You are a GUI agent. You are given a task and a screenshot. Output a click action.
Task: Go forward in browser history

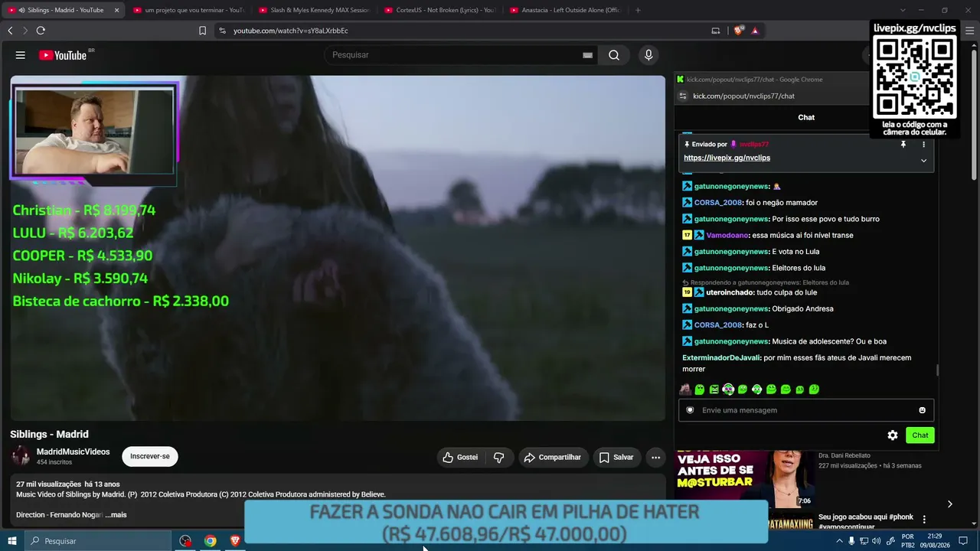(x=24, y=31)
